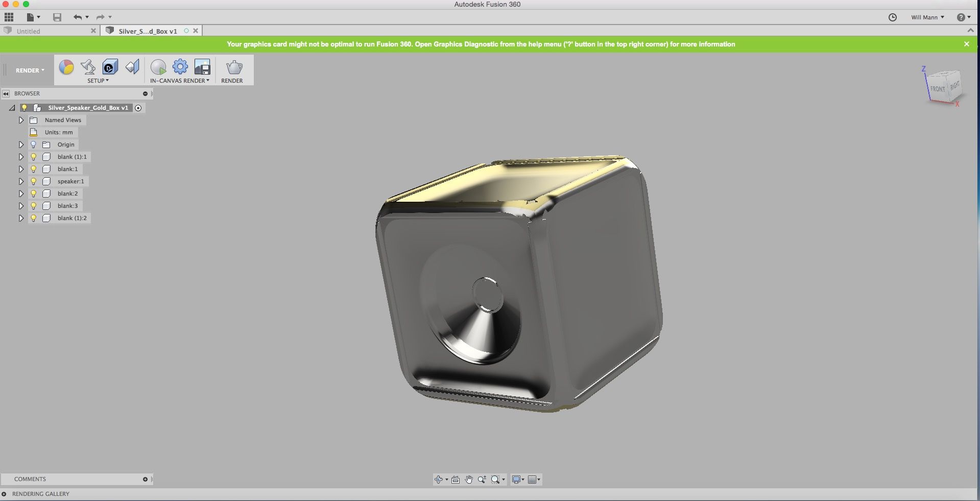This screenshot has width=980, height=501.
Task: Hide the speaker:1 component
Action: coord(34,181)
